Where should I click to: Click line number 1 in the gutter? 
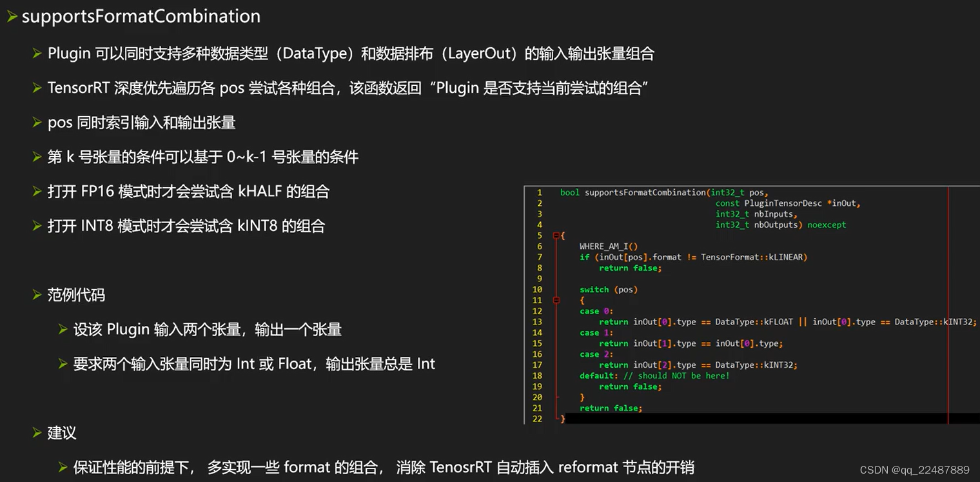pos(540,192)
